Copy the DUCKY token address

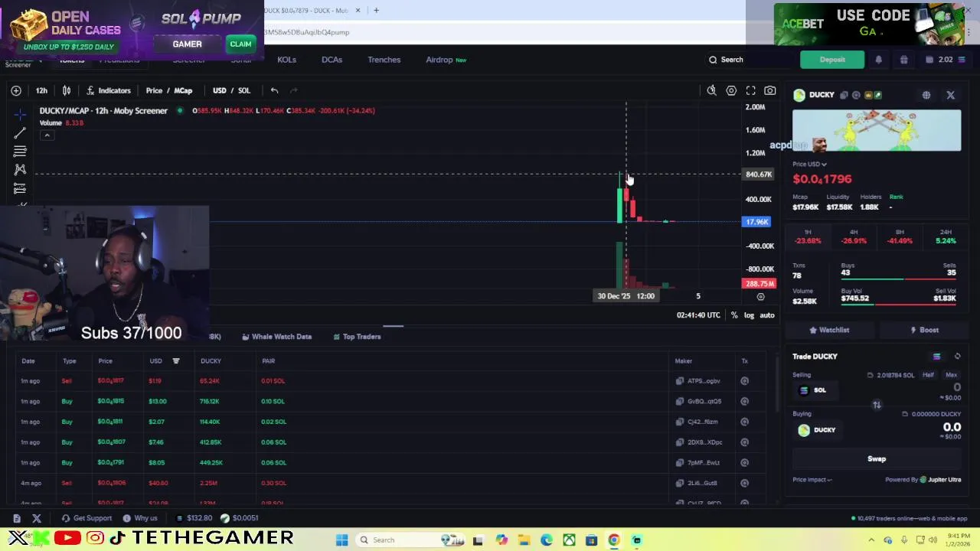(844, 95)
